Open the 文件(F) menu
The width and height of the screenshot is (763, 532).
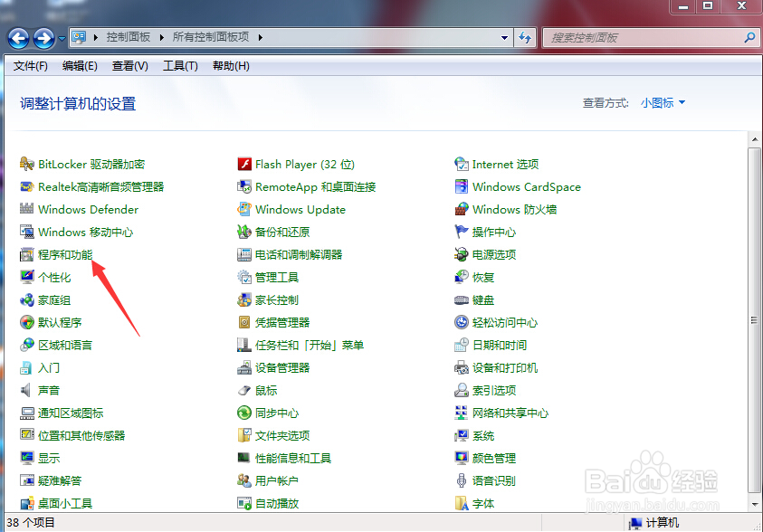click(x=30, y=66)
